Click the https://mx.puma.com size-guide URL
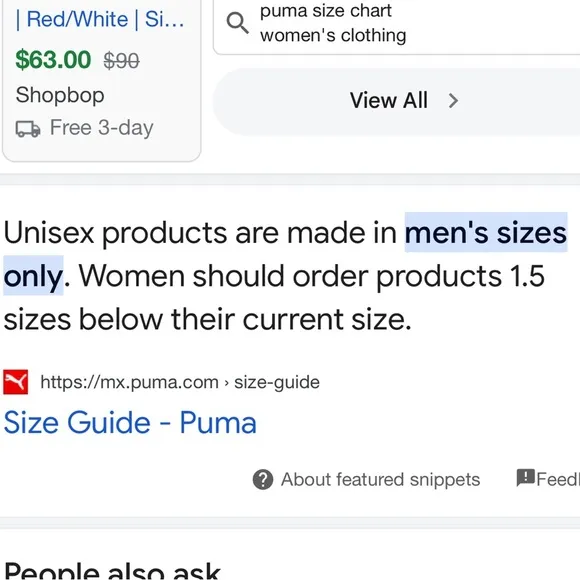The image size is (580, 580). tap(180, 382)
